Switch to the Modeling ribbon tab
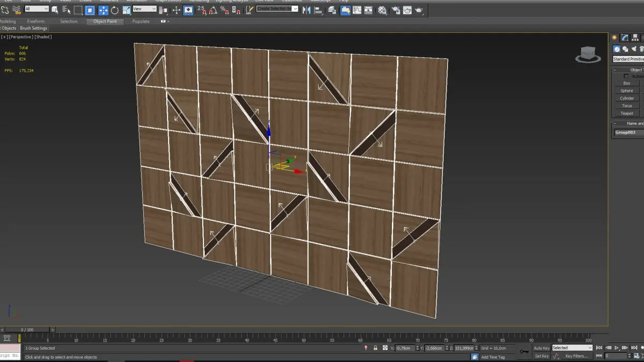The width and height of the screenshot is (644, 362). (8, 21)
